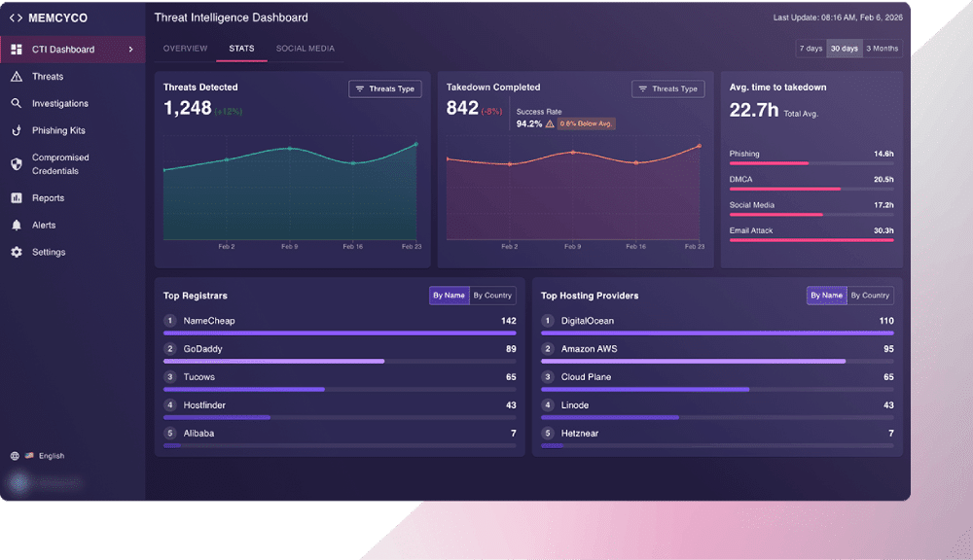Switch to the OVERVIEW tab
Image resolution: width=973 pixels, height=560 pixels.
click(185, 49)
